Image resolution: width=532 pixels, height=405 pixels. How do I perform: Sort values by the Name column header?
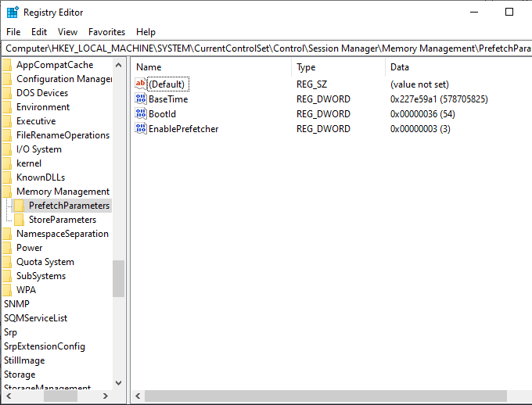(211, 67)
